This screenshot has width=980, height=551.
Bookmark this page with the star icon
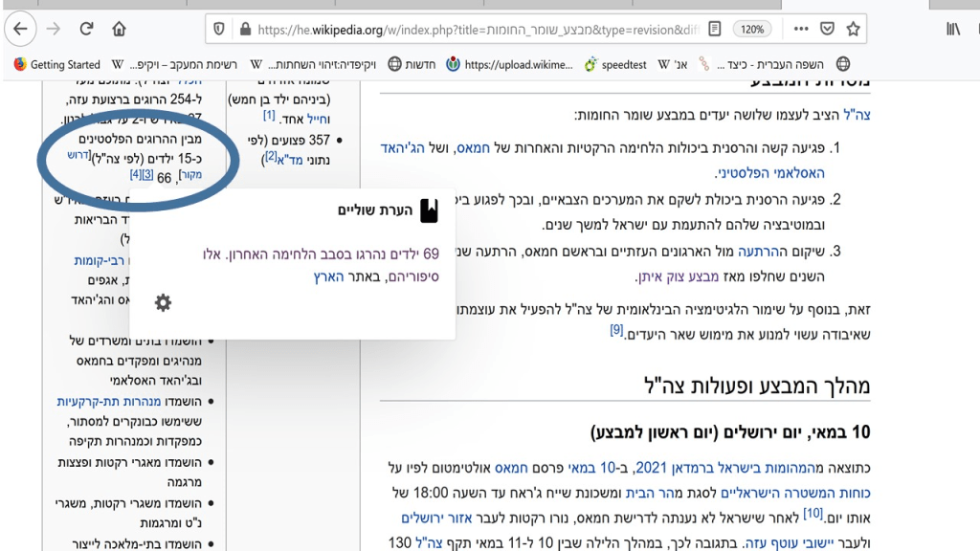coord(853,30)
